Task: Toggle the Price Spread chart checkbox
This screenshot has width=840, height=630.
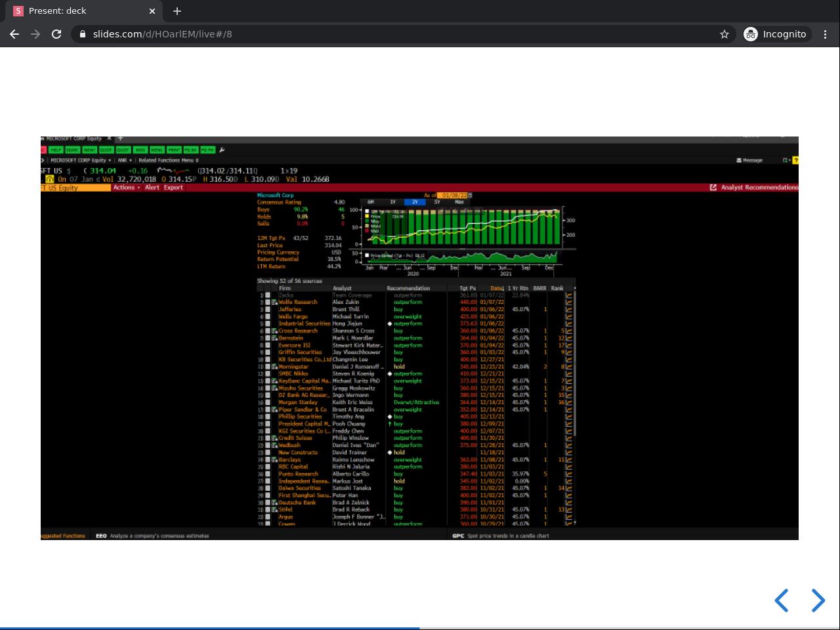Action: coord(367,255)
